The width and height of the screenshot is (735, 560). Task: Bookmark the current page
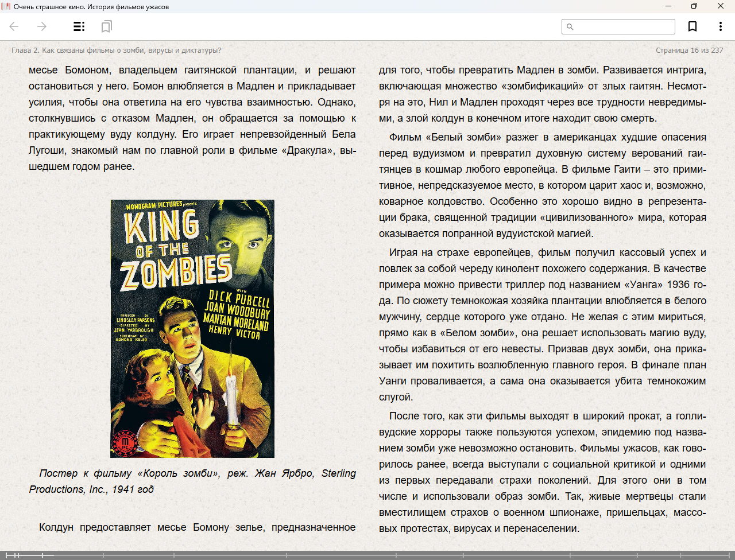[x=693, y=26]
